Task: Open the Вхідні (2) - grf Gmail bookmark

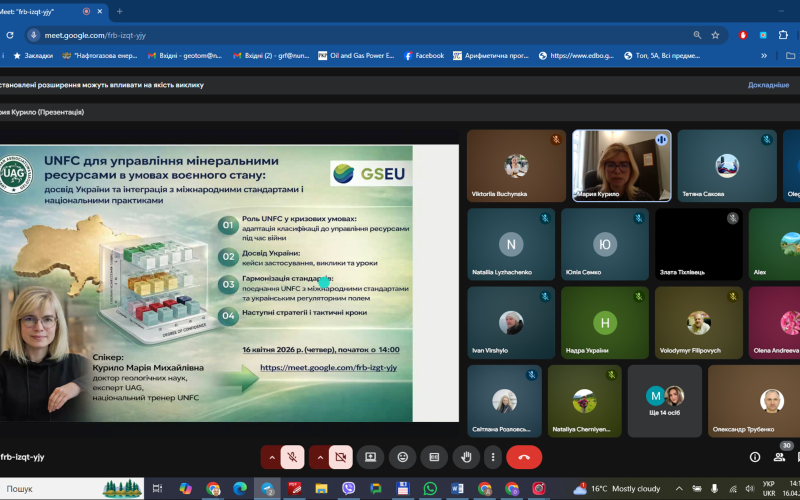Action: click(271, 56)
